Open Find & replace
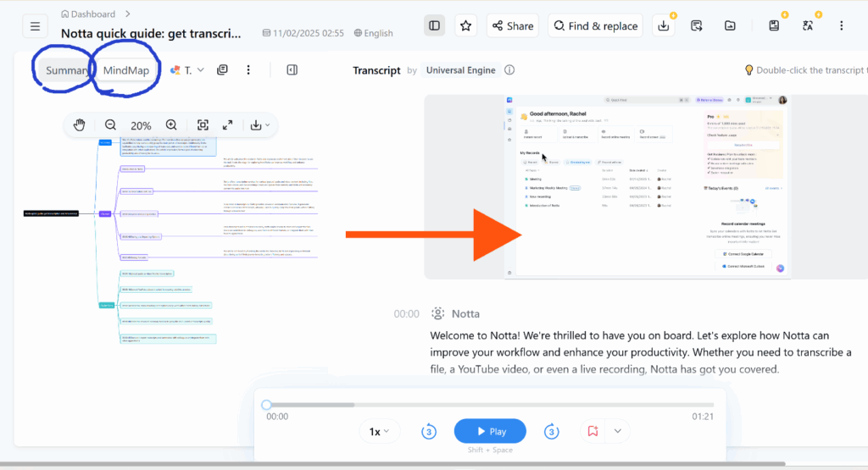 (595, 26)
